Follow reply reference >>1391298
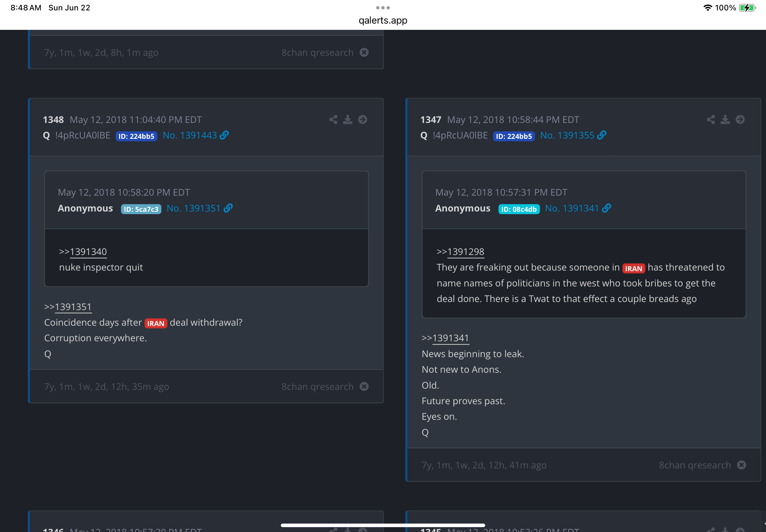The height and width of the screenshot is (532, 766). (461, 252)
